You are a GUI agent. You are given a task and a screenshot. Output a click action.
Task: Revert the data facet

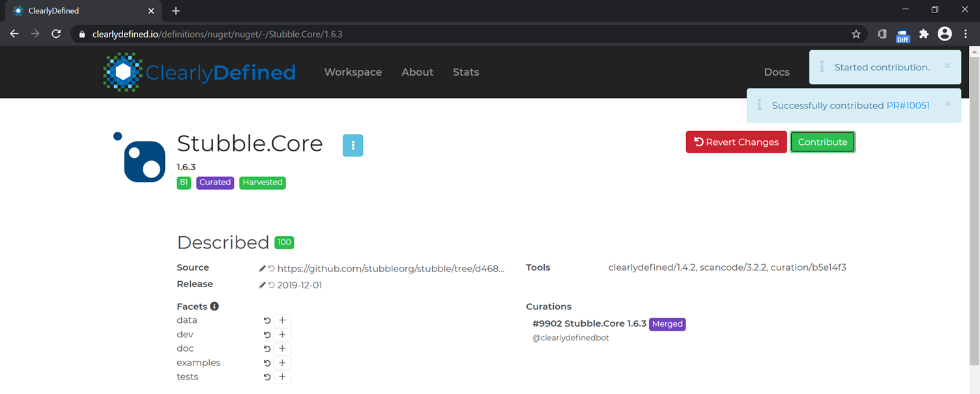pyautogui.click(x=267, y=320)
